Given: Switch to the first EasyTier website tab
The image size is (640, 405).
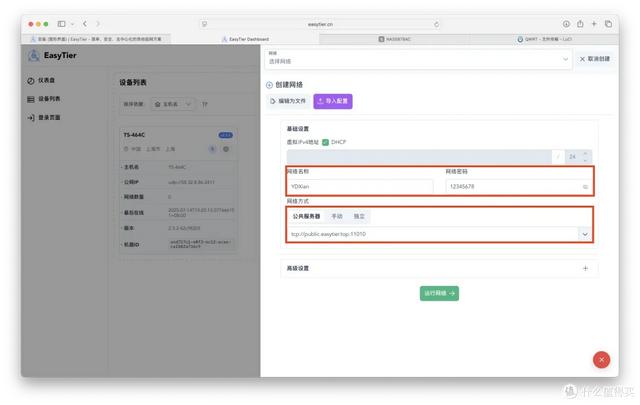Looking at the screenshot, I should (x=96, y=39).
